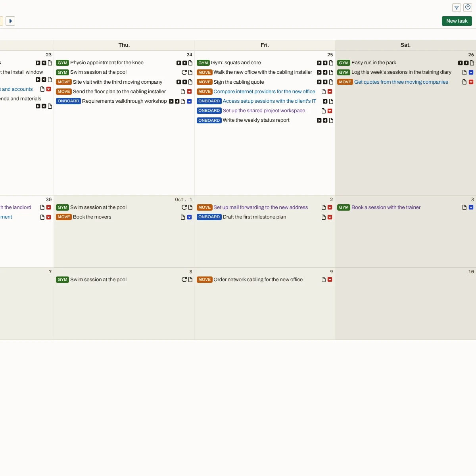Click left-arrow icon on Requirements walkthrough workshop
This screenshot has width=476, height=476.
tap(177, 102)
